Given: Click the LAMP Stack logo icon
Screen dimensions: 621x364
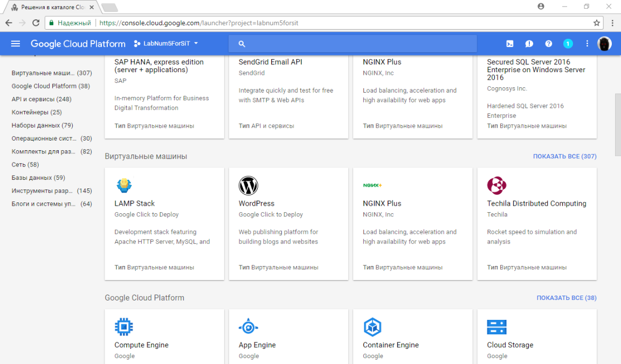Looking at the screenshot, I should click(x=124, y=185).
